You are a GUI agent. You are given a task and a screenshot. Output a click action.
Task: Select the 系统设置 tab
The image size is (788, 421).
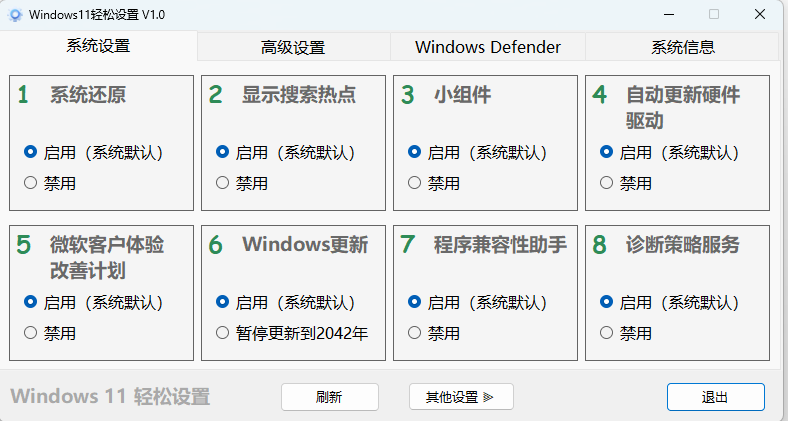point(98,46)
